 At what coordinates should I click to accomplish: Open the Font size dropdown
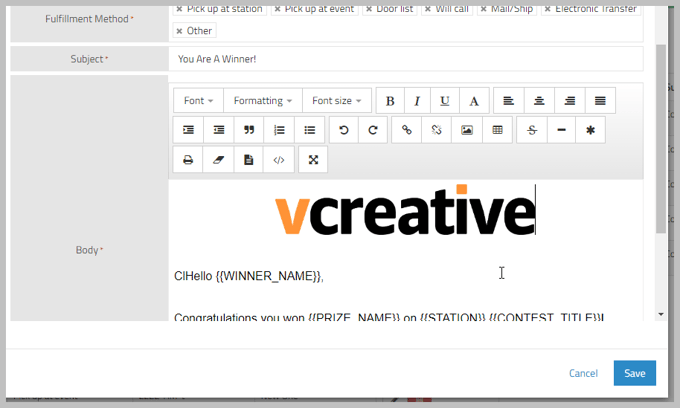(x=337, y=101)
